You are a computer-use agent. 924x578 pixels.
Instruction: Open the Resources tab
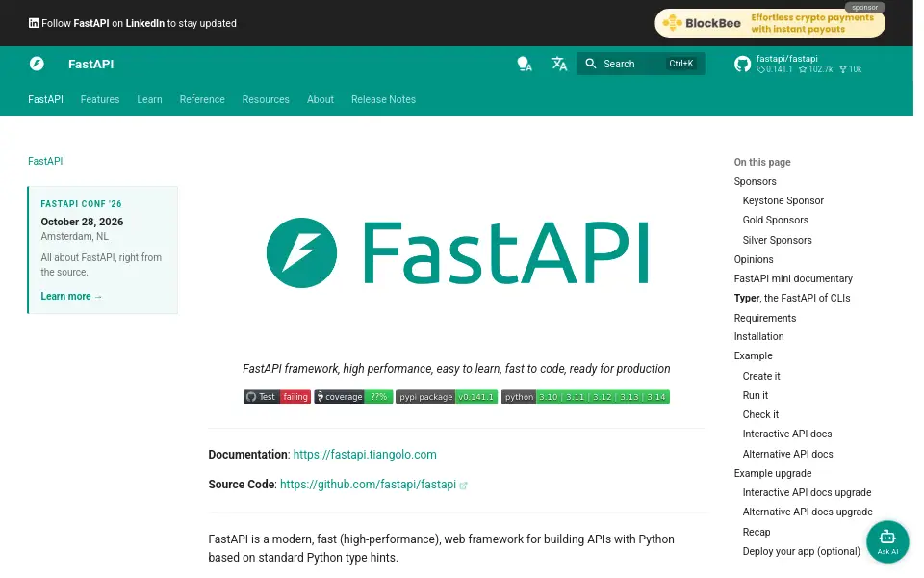[x=266, y=99]
